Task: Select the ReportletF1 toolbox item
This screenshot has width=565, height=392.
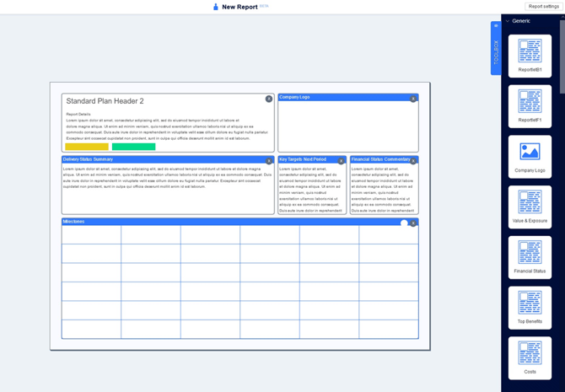Action: [x=530, y=106]
